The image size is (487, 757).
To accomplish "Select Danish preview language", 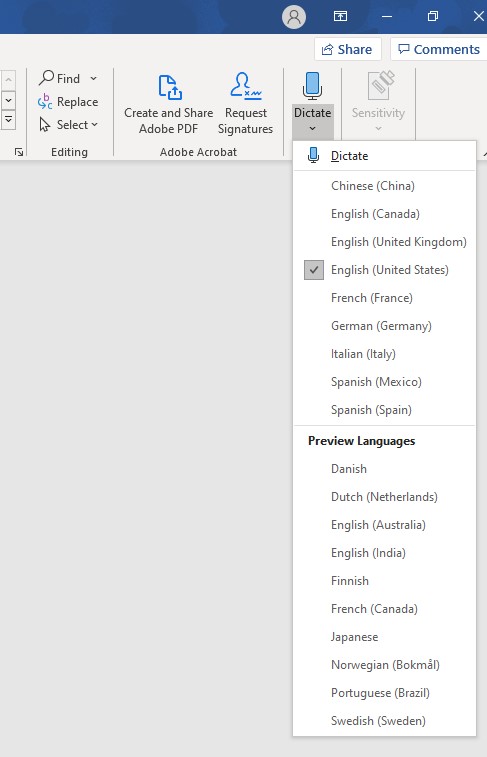I will (x=384, y=469).
